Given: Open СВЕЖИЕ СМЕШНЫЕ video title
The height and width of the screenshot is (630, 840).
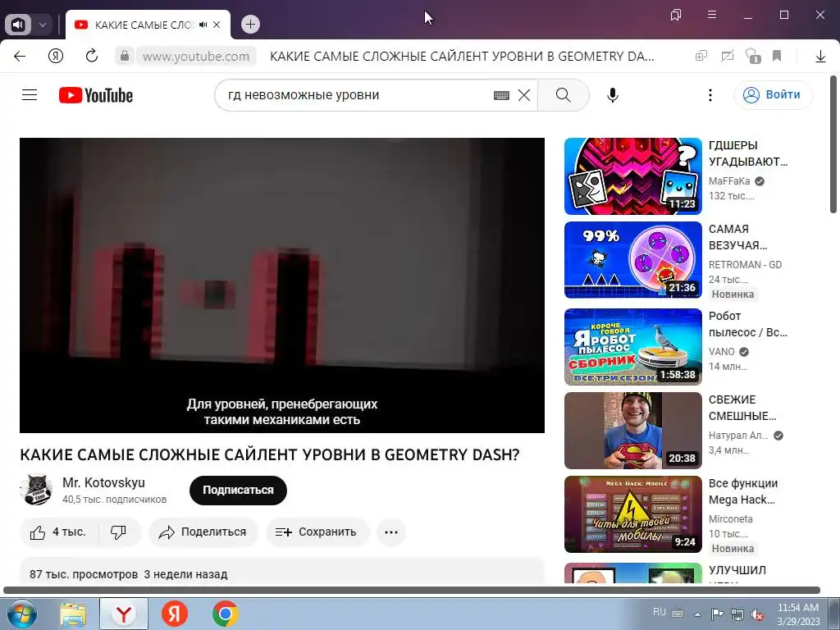Looking at the screenshot, I should pyautogui.click(x=742, y=408).
